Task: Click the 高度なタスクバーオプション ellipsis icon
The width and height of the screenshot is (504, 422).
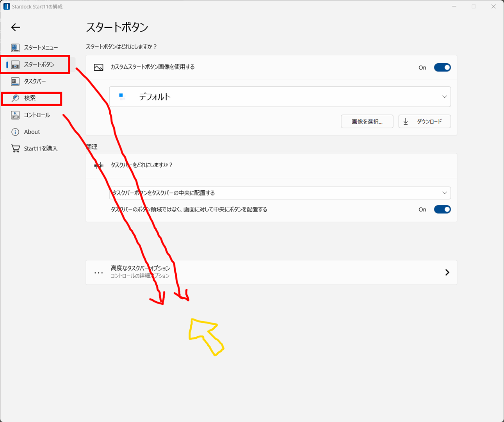Action: (98, 273)
